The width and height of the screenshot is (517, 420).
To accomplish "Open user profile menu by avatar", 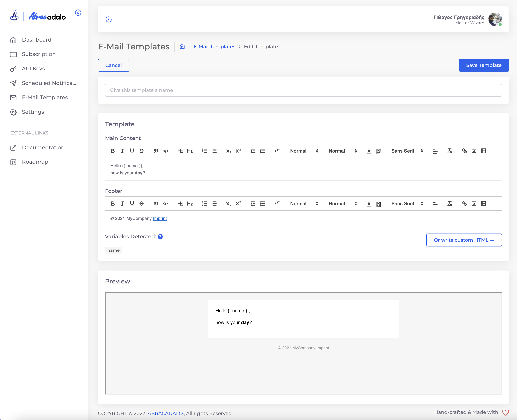I will [495, 19].
